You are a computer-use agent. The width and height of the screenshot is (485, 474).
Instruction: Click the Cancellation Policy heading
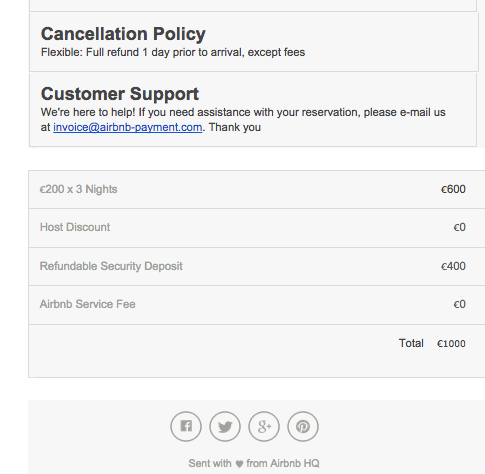[x=123, y=34]
